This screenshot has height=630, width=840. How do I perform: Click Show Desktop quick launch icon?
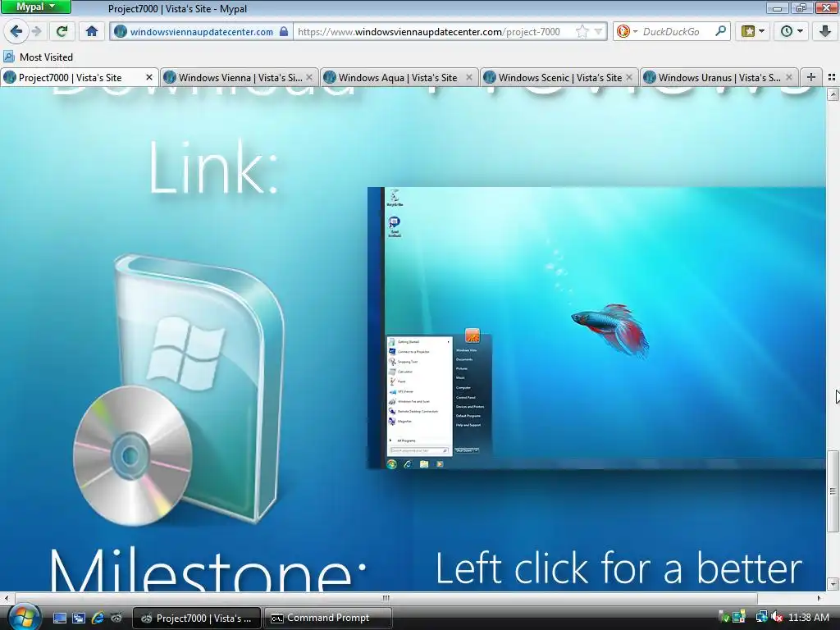tap(60, 618)
